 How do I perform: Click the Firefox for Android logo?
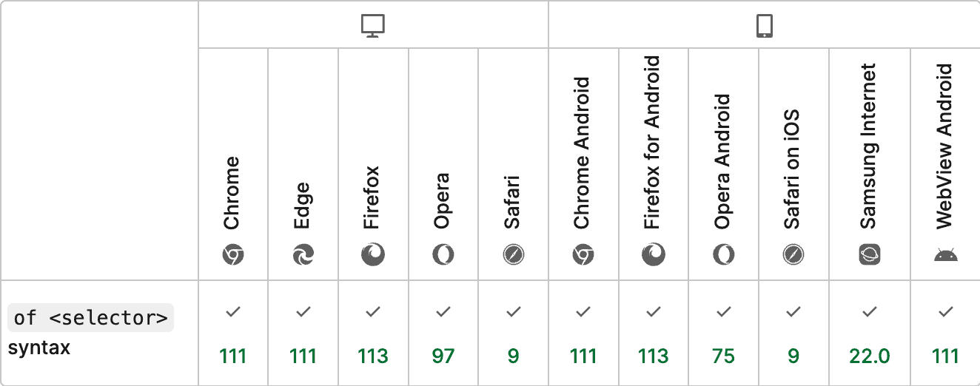coord(654,256)
